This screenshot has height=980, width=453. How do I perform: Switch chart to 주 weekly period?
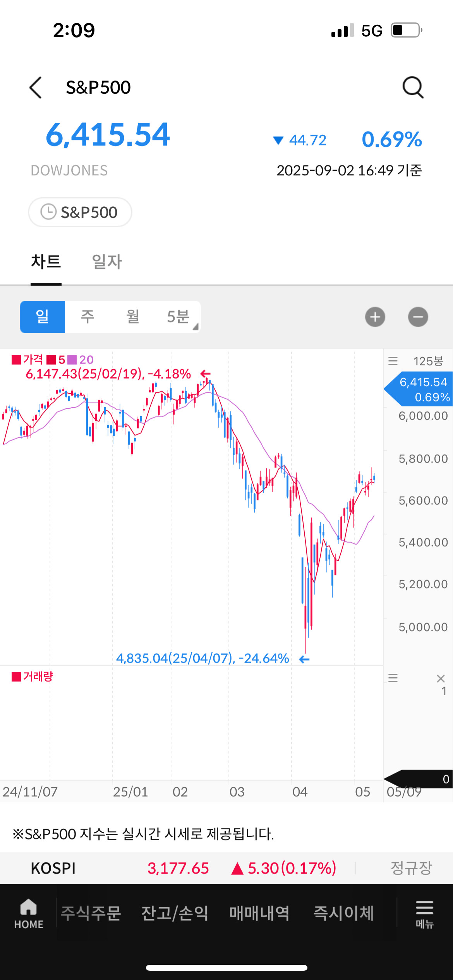click(88, 317)
